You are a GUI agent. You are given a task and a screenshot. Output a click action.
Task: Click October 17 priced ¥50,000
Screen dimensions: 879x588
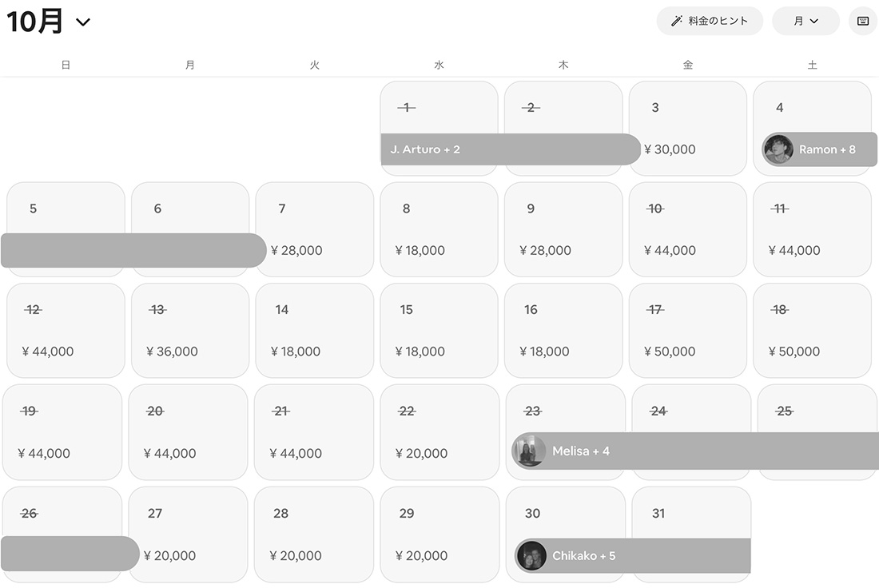687,330
